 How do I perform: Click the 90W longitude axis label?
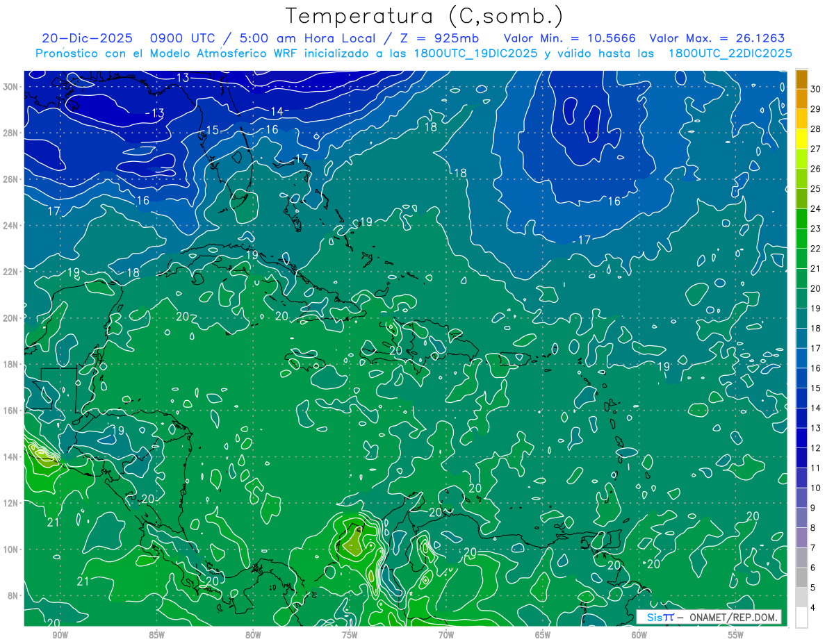(60, 635)
